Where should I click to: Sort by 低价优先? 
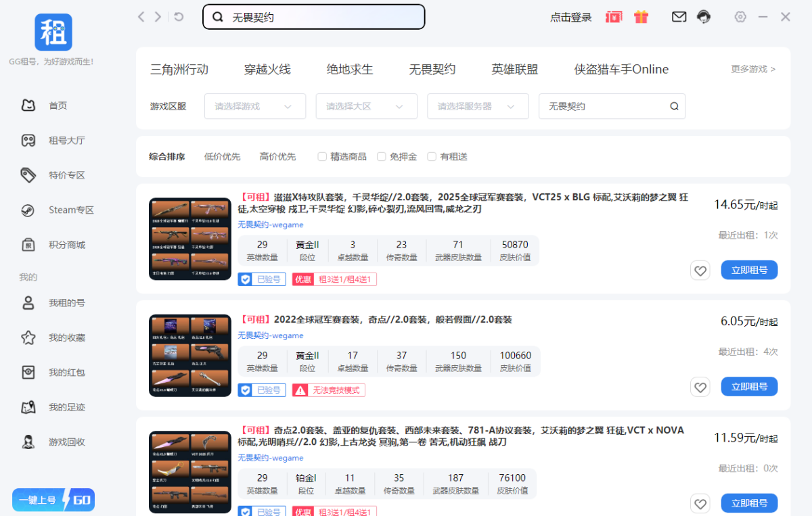point(222,156)
